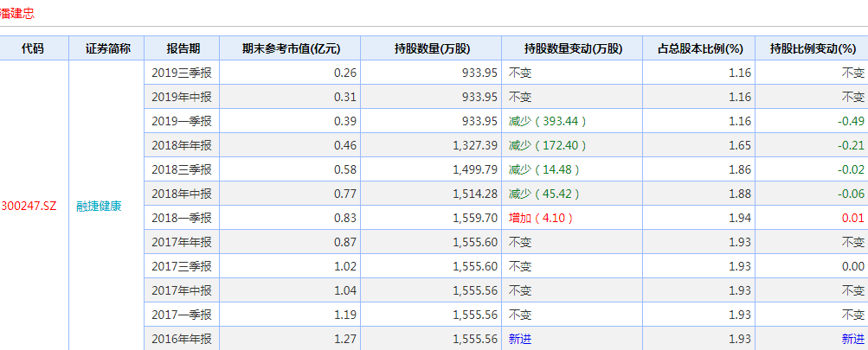Image resolution: width=868 pixels, height=350 pixels.
Task: Select the 持股比例变动(%) column header
Action: 812,48
